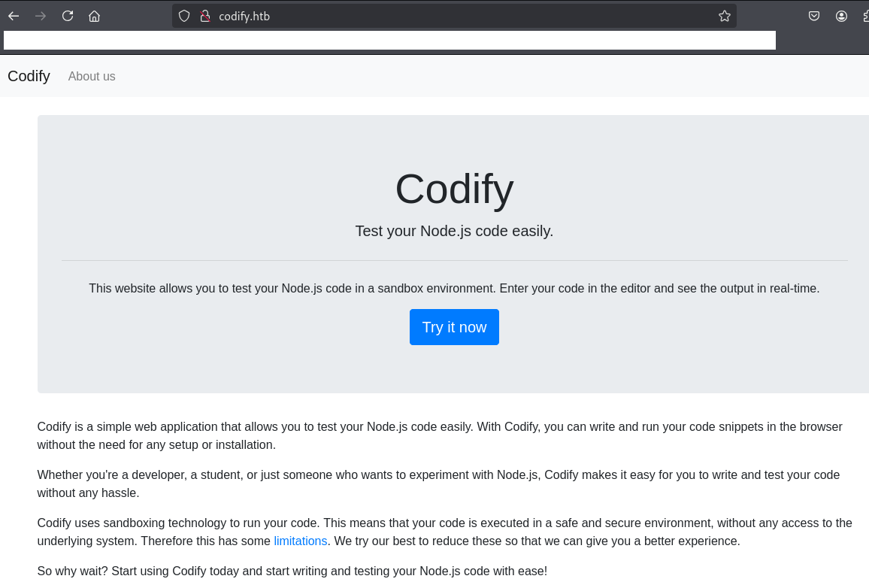Click the paragraph starting "So why wait?"
869x588 pixels.
(x=292, y=571)
